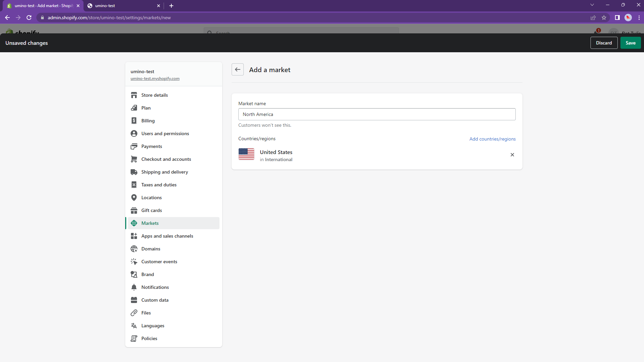644x362 pixels.
Task: Click the Store details icon
Action: 134,95
